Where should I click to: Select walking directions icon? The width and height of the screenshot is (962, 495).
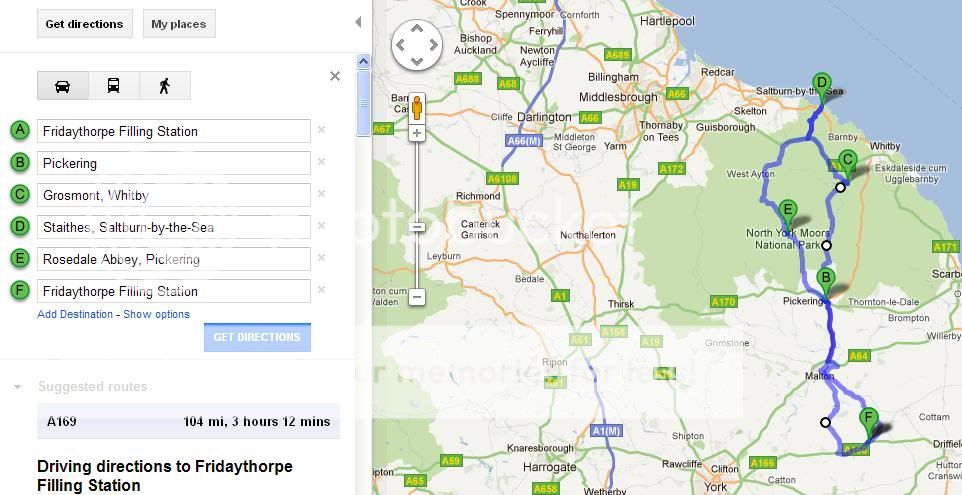pyautogui.click(x=164, y=86)
